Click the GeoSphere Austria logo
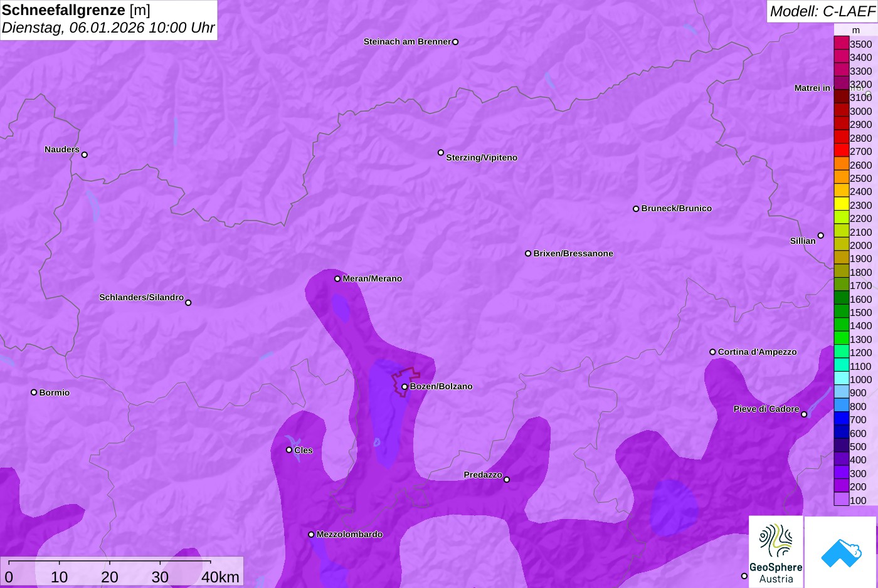The image size is (878, 588). tap(776, 552)
